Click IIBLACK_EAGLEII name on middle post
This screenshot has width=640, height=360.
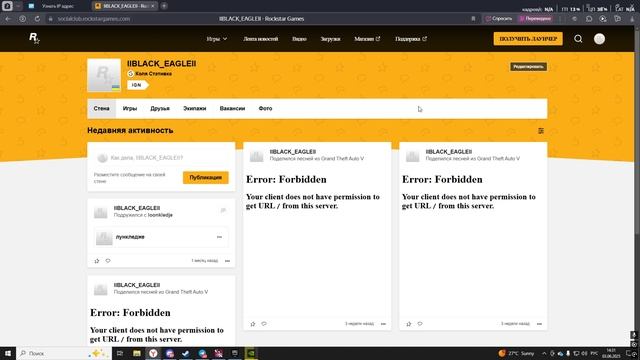pyautogui.click(x=293, y=152)
